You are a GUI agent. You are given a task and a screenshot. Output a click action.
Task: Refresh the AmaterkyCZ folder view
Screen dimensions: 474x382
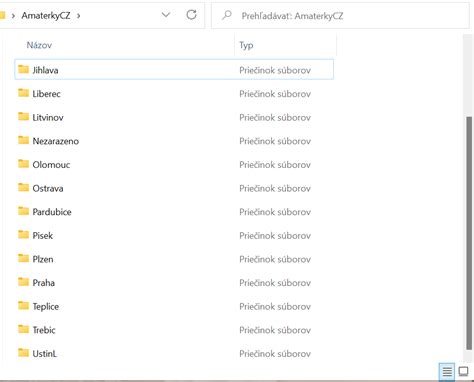(191, 15)
